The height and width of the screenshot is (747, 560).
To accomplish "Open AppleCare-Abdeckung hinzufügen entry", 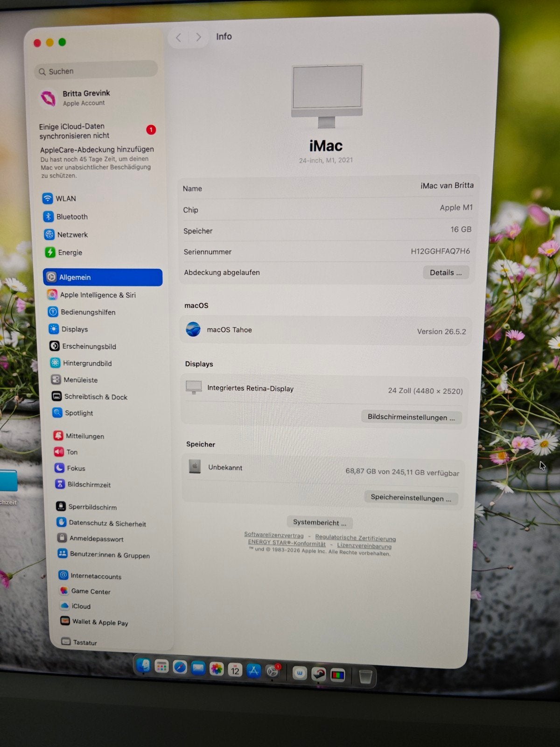I will coord(97,162).
